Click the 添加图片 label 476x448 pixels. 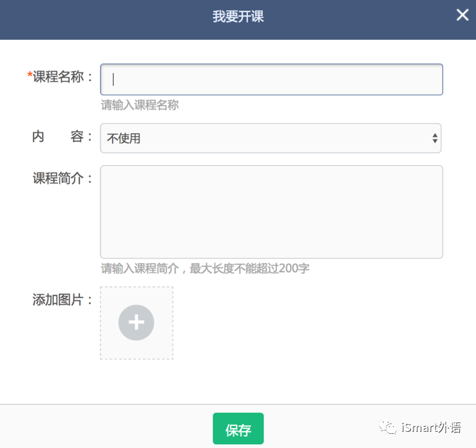[62, 300]
